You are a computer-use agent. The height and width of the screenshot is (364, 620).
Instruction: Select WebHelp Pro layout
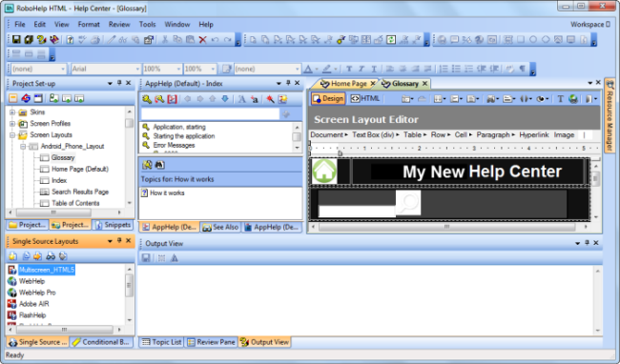[x=37, y=293]
